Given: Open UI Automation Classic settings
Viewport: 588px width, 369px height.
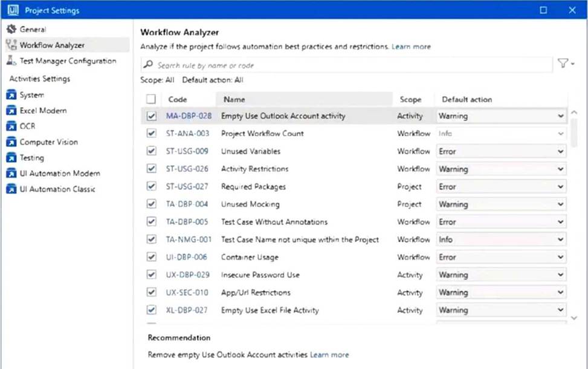Looking at the screenshot, I should pos(57,189).
